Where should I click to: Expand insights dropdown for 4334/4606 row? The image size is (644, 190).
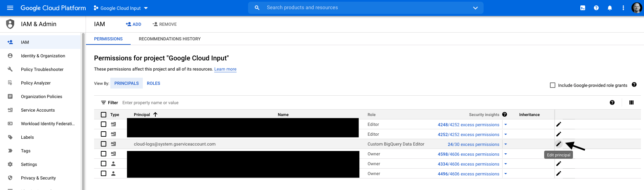tap(506, 164)
